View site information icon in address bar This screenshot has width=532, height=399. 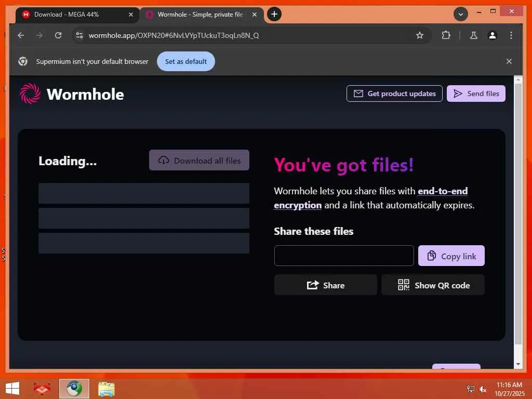pos(79,35)
